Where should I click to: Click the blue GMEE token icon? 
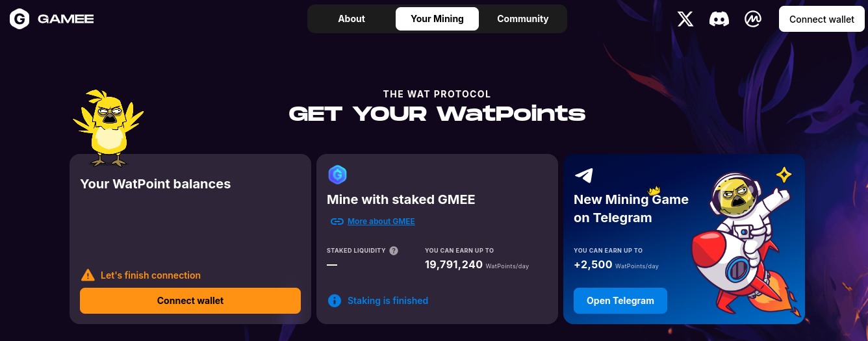[x=337, y=174]
